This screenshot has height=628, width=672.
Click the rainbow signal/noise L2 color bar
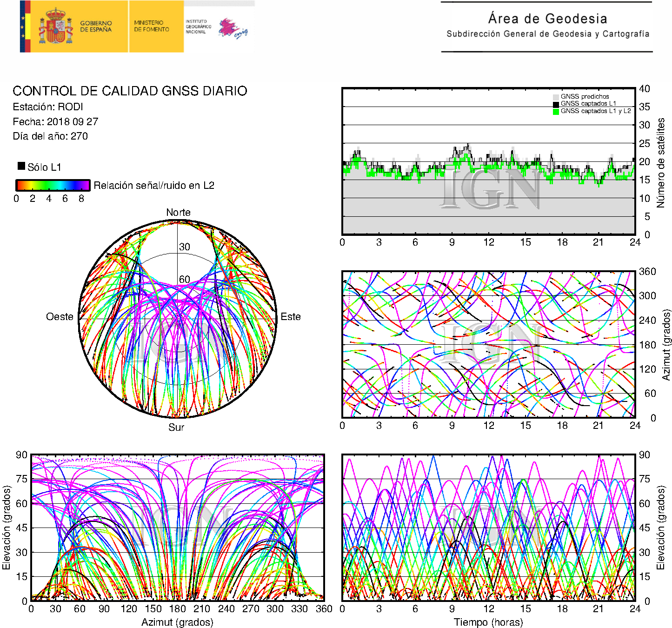(x=53, y=185)
